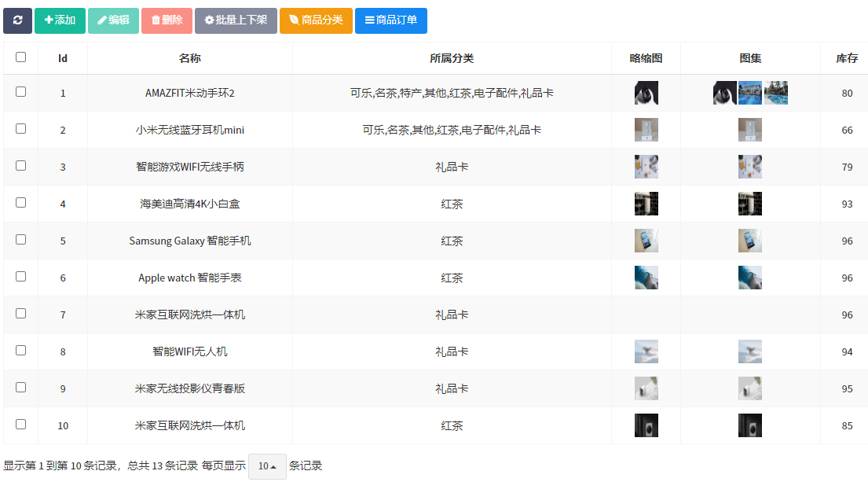Image resolution: width=868 pixels, height=493 pixels.
Task: Check the box for AMAZFIT米动手环2 row
Action: 21,92
